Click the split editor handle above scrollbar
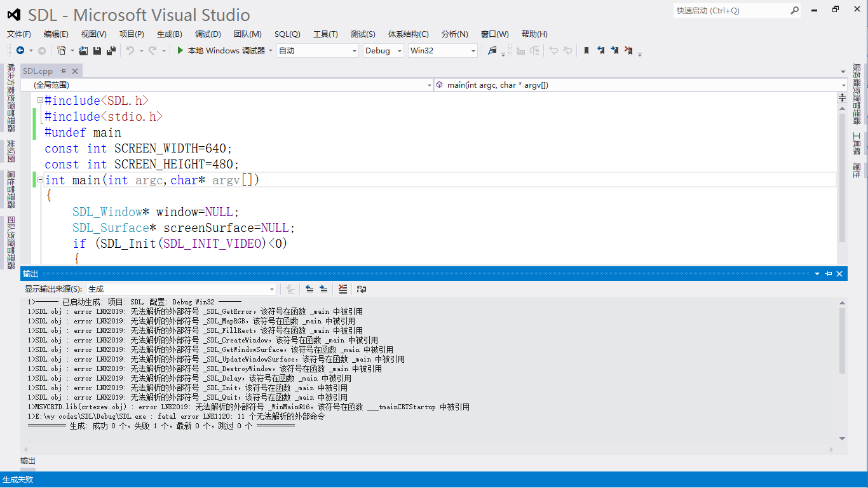The width and height of the screenshot is (868, 488). point(842,97)
